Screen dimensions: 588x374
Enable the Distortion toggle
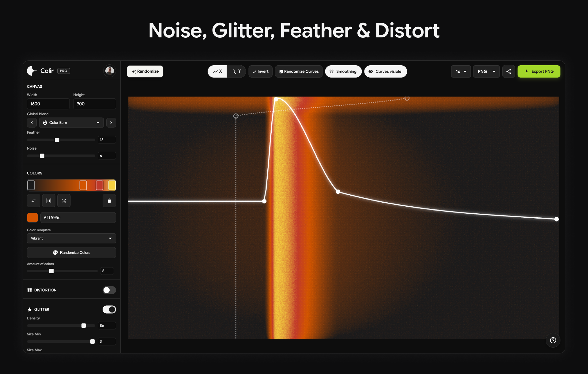109,290
